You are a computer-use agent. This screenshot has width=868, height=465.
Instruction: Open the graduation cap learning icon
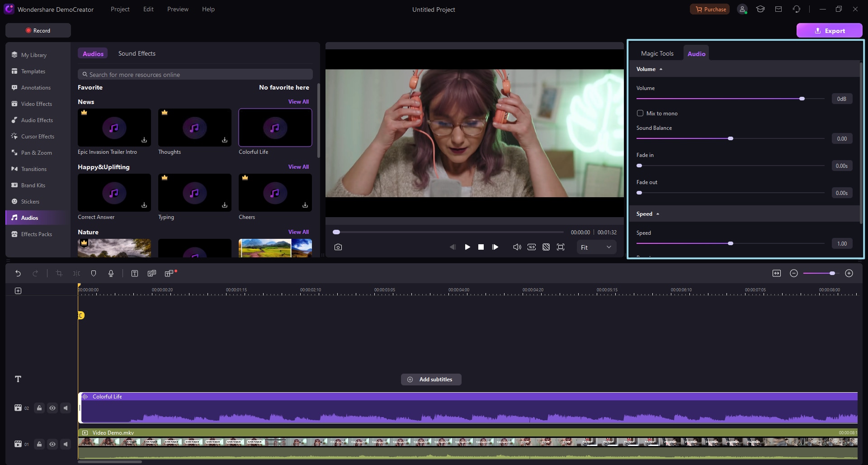[x=760, y=9]
